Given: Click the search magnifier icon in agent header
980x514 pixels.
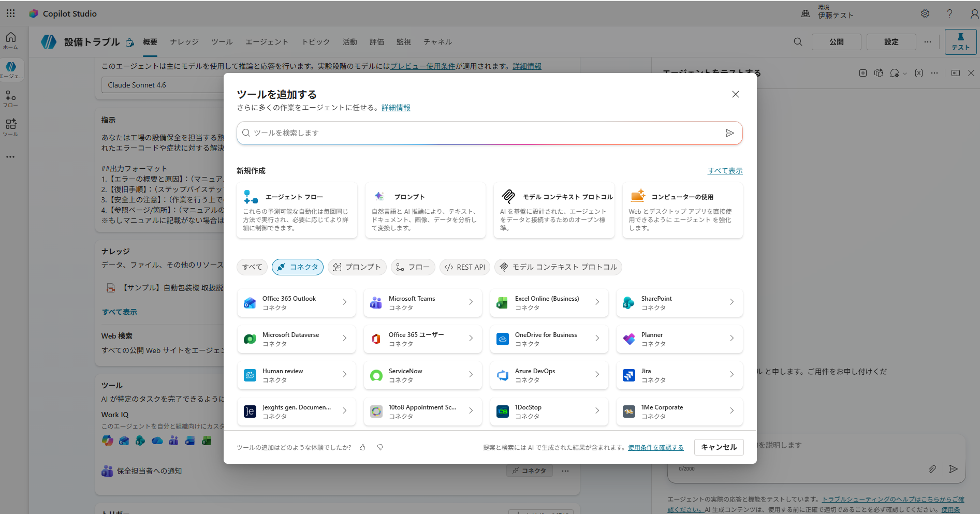Looking at the screenshot, I should click(798, 42).
